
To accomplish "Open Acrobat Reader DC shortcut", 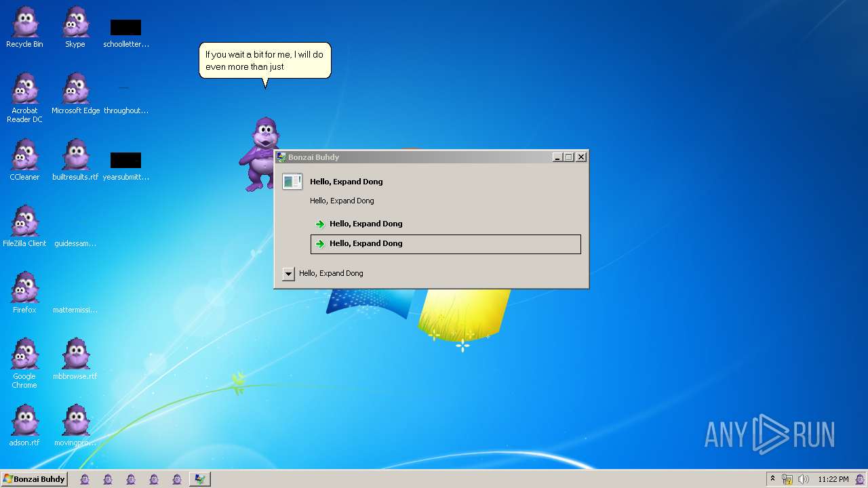I will (24, 98).
